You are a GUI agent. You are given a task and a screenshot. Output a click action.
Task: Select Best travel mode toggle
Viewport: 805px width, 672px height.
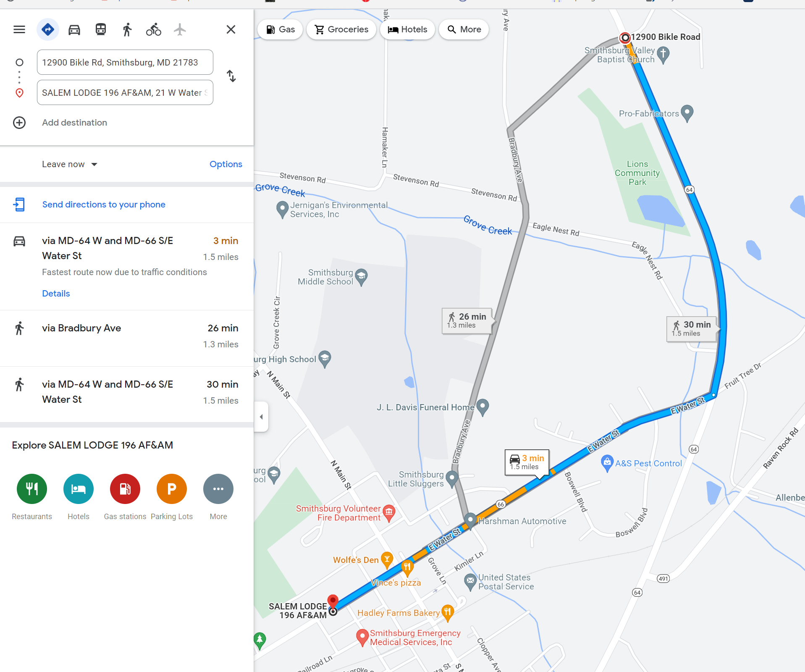point(48,29)
